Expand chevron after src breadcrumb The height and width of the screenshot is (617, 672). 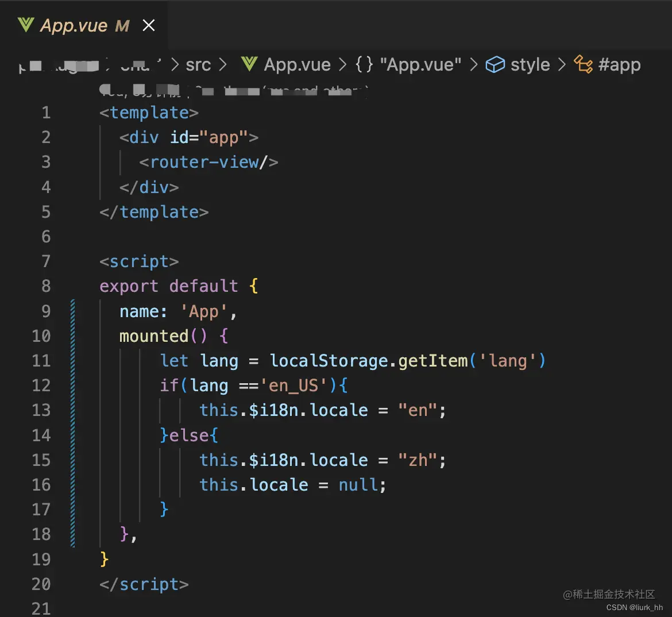click(222, 65)
